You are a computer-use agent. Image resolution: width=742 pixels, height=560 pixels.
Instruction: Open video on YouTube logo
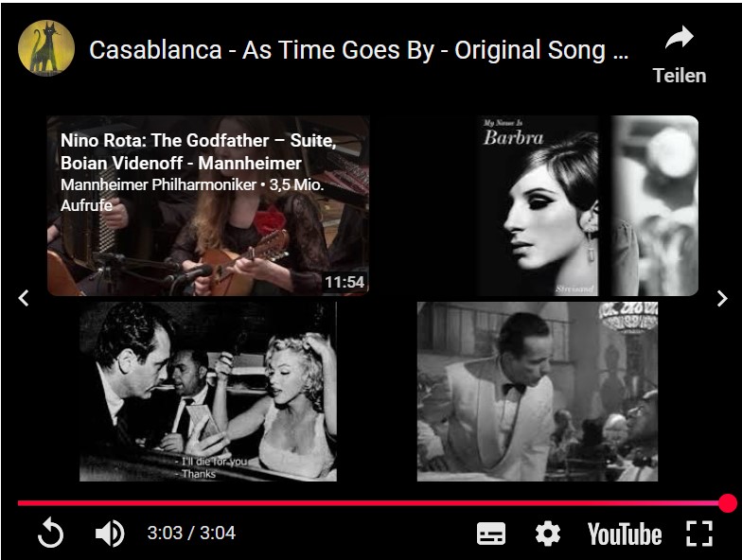pos(625,534)
